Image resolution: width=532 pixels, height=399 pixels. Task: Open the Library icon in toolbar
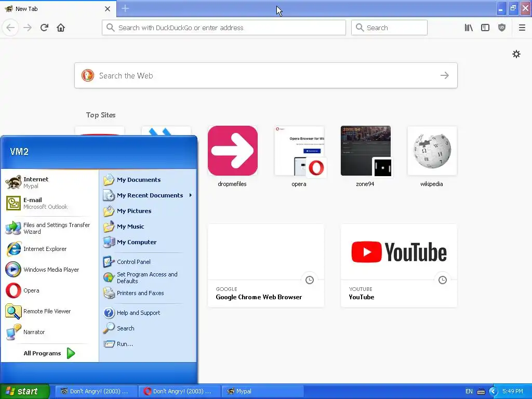click(469, 28)
